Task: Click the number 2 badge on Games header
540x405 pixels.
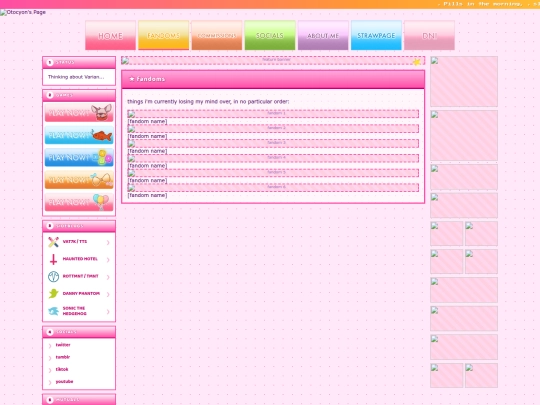Action: pos(50,95)
